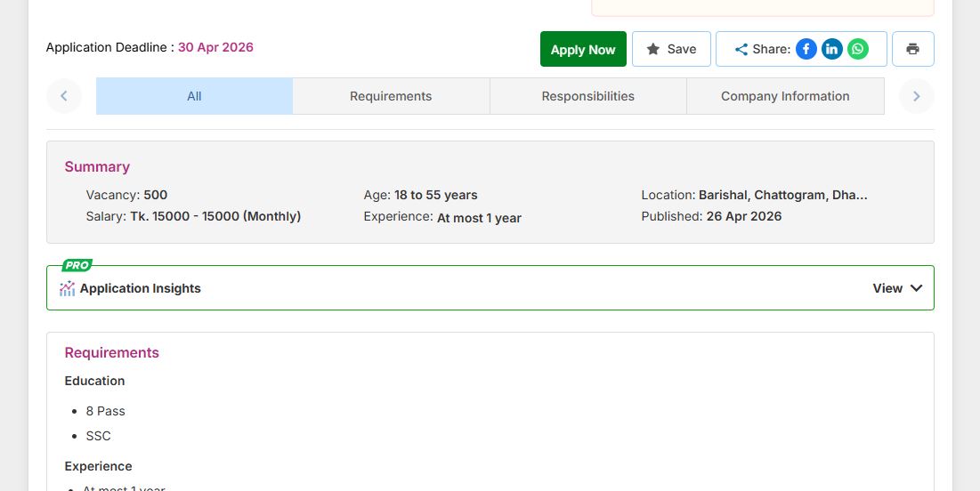Click the Application Insights chart icon
Viewport: 980px width, 491px height.
click(x=68, y=288)
